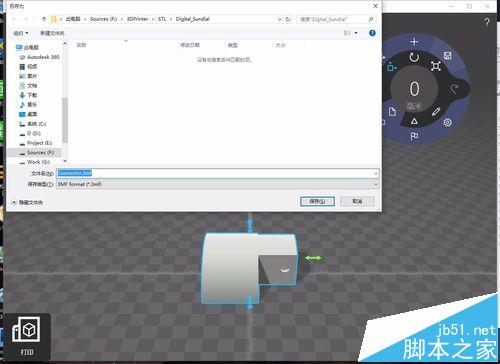Image resolution: width=500 pixels, height=364 pixels.
Task: Click the blue help icon in the dialog toolbar
Action: [x=372, y=33]
